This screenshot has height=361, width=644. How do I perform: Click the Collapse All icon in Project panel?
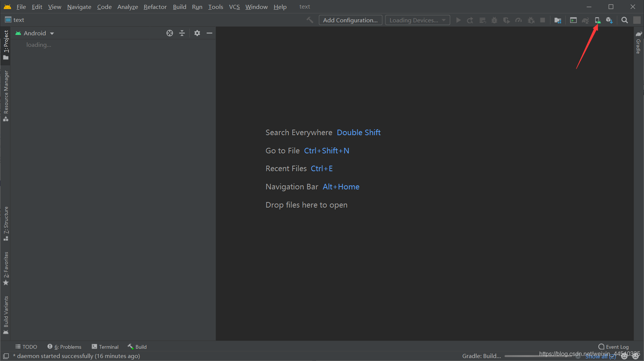(182, 33)
